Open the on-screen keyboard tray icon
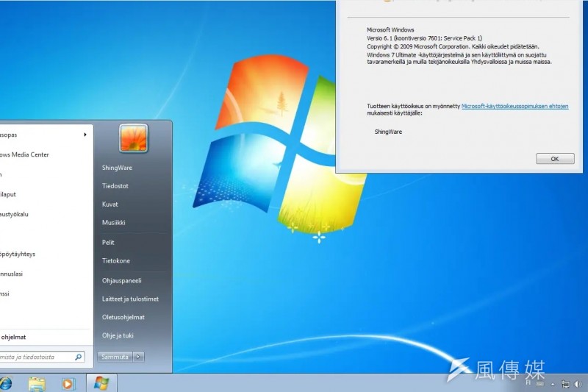This screenshot has height=392, width=588. 540,384
